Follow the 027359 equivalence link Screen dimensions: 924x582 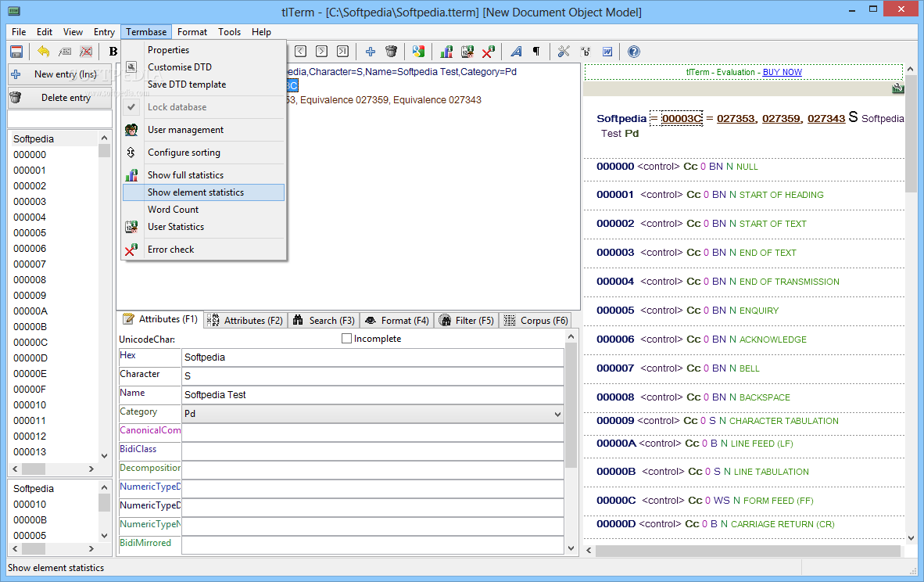coord(781,119)
